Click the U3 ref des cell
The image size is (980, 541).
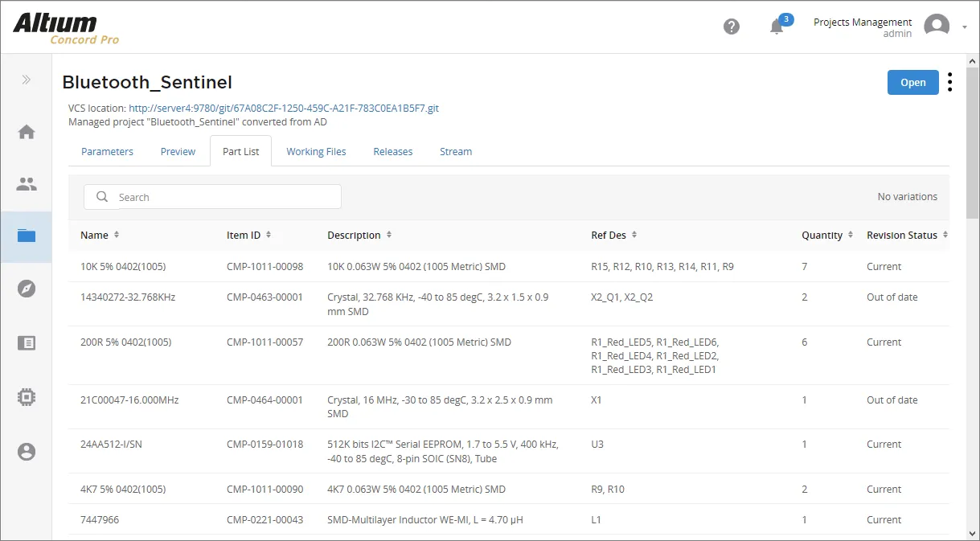[x=597, y=444]
